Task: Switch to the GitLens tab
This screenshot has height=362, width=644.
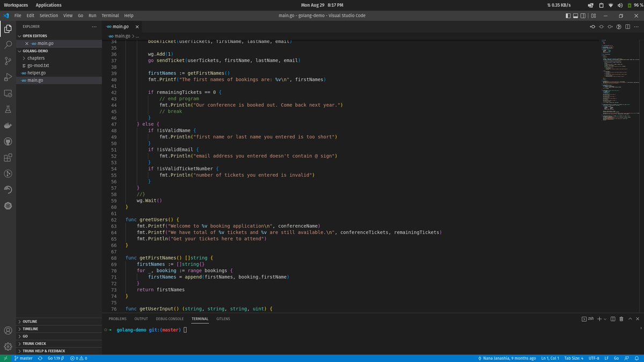Action: (x=223, y=319)
